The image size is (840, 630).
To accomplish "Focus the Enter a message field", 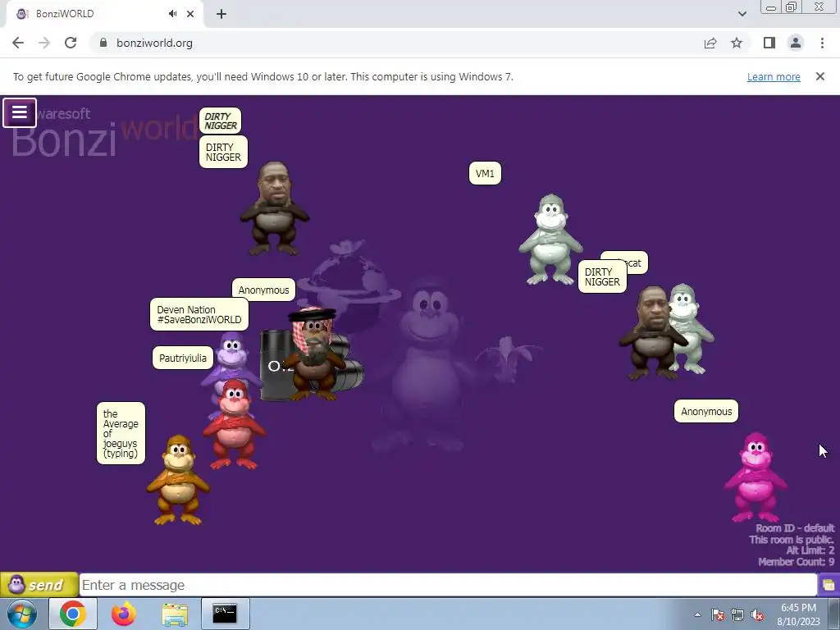I will click(x=449, y=584).
